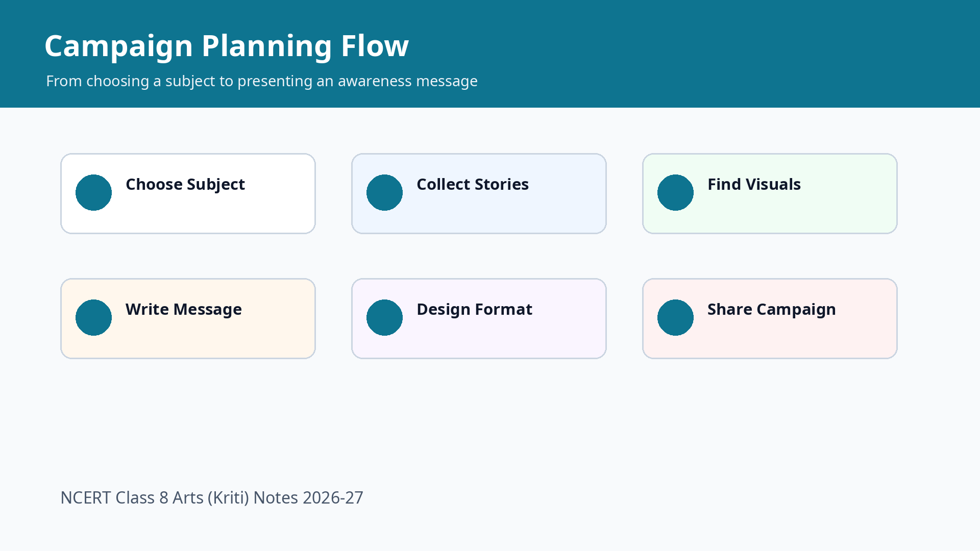Click the circle icon beside Write Message
This screenshot has width=980, height=551.
point(93,317)
